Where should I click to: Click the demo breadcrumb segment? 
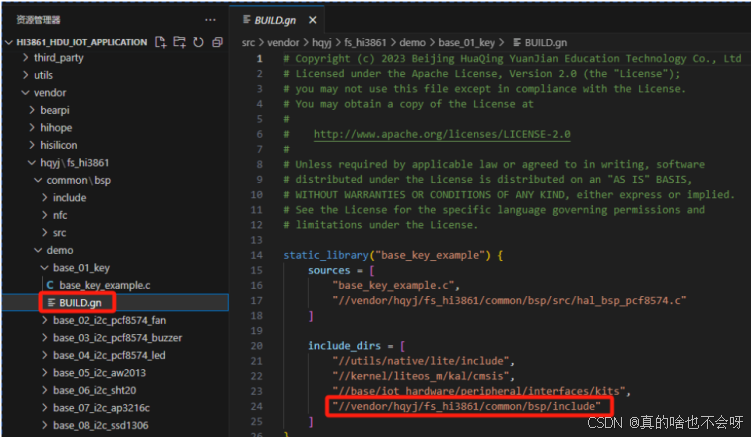[412, 43]
